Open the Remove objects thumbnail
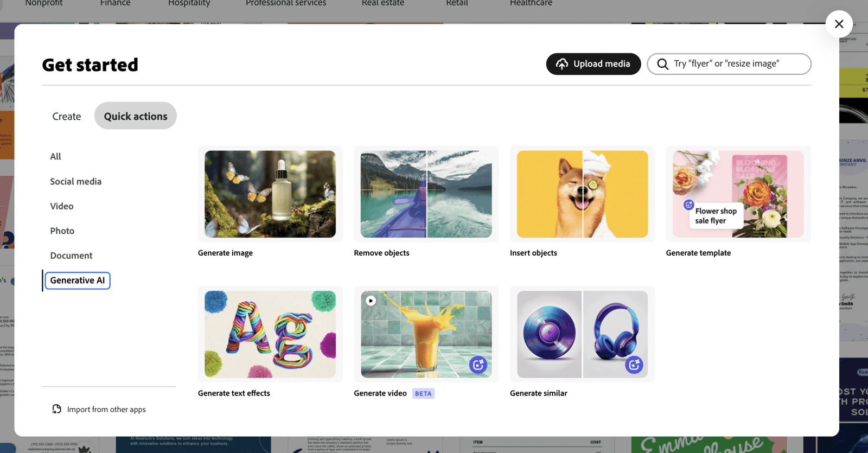Image resolution: width=868 pixels, height=453 pixels. tap(426, 194)
